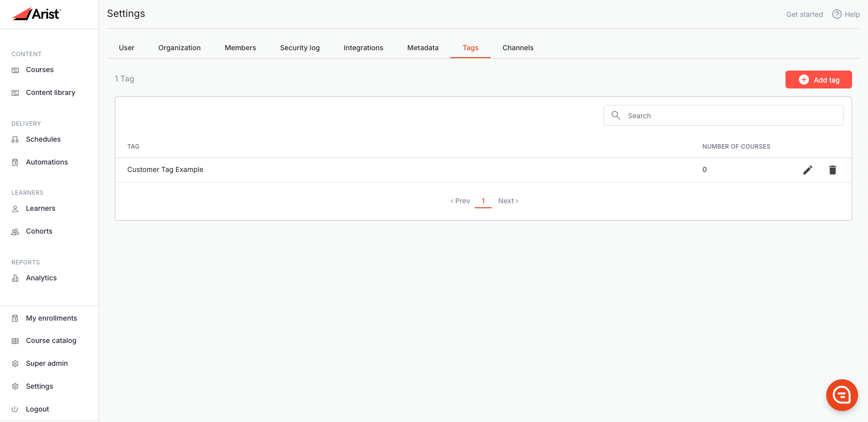The width and height of the screenshot is (868, 422).
Task: Select the Integrations tab
Action: point(363,48)
